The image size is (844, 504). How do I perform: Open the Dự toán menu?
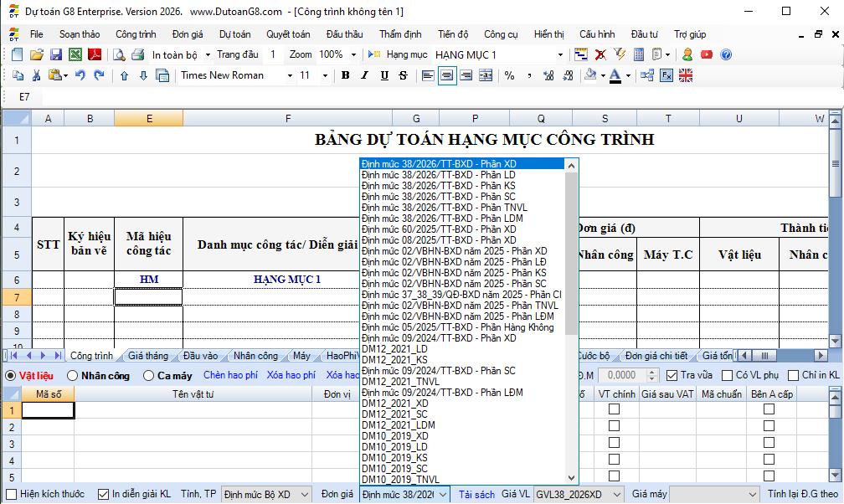234,34
